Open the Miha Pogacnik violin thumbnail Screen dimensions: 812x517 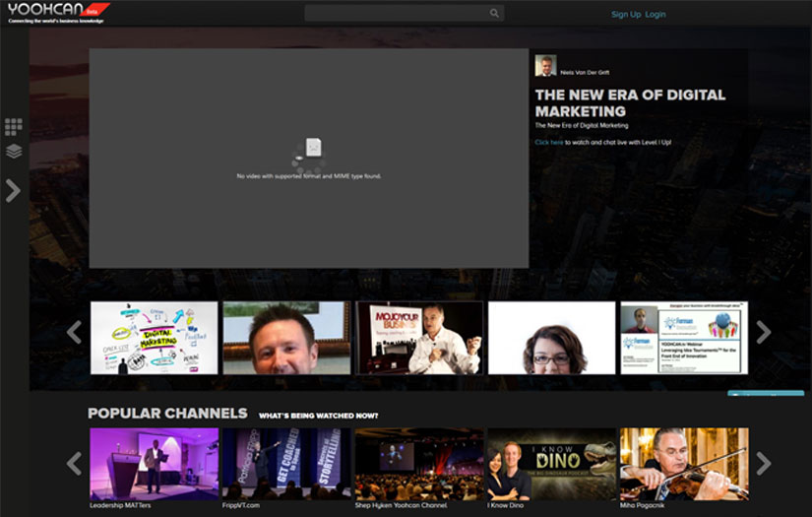pos(685,464)
